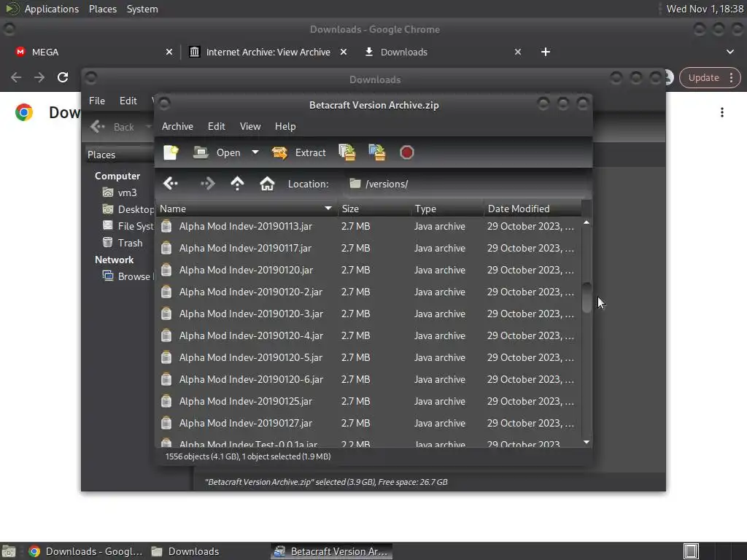Close the MEGA tab

pyautogui.click(x=169, y=52)
